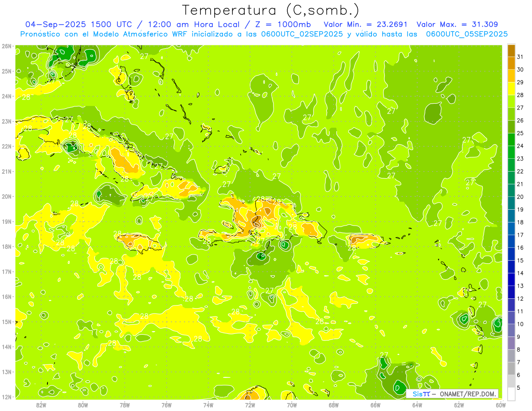Click the '0600UTC_05SEP2025' valid-until time text
Screen dimensions: 532x411
point(467,34)
